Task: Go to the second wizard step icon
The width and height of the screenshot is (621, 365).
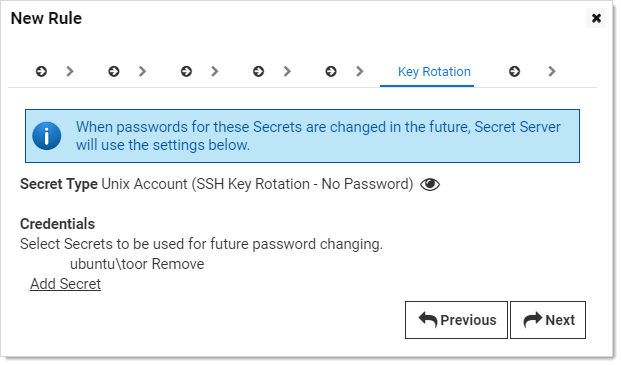Action: coord(114,72)
